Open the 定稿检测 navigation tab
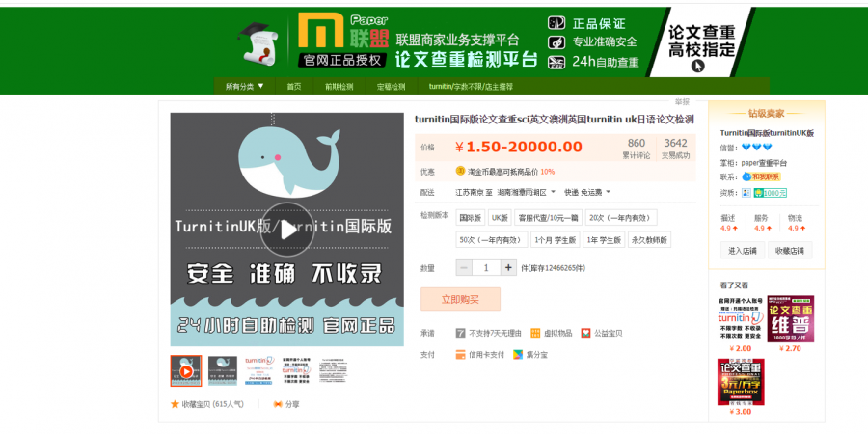The height and width of the screenshot is (434, 868). 391,86
